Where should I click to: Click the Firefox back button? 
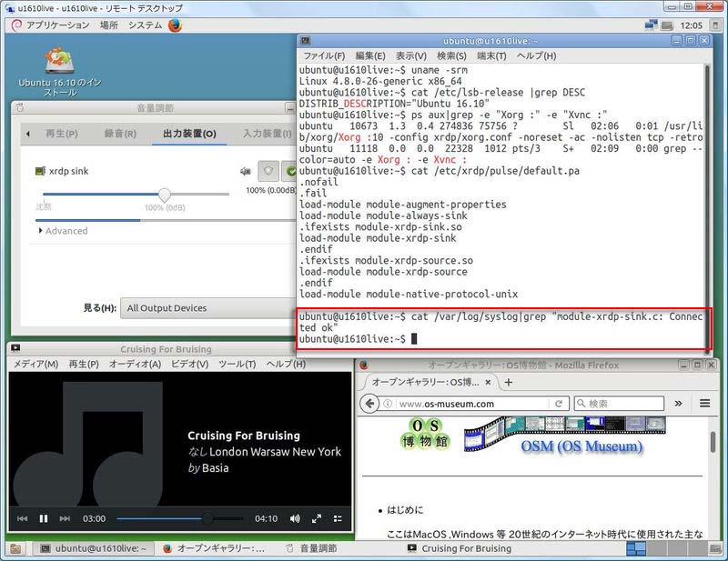tap(369, 404)
